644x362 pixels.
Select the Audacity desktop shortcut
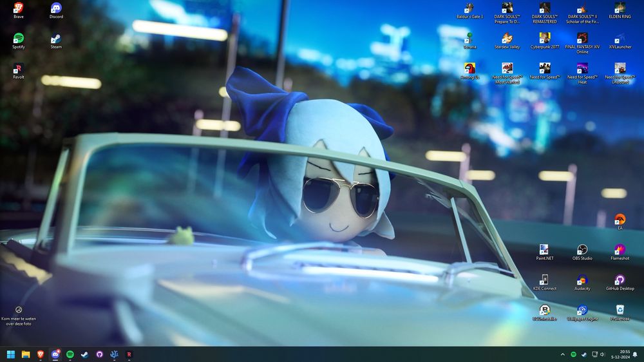pyautogui.click(x=582, y=282)
